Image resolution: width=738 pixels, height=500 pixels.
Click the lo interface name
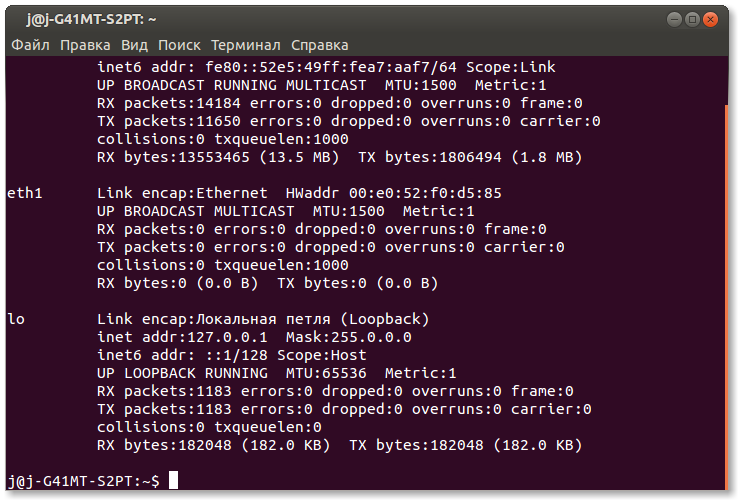(x=16, y=319)
